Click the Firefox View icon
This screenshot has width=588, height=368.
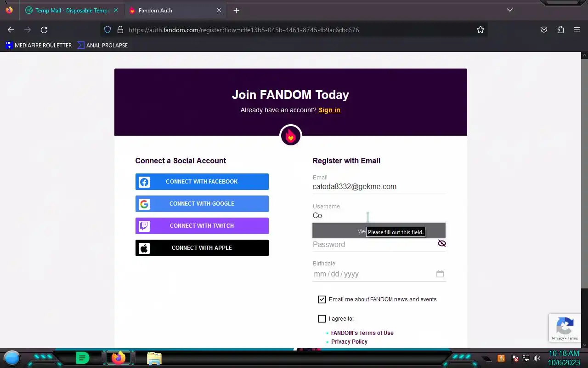click(9, 10)
